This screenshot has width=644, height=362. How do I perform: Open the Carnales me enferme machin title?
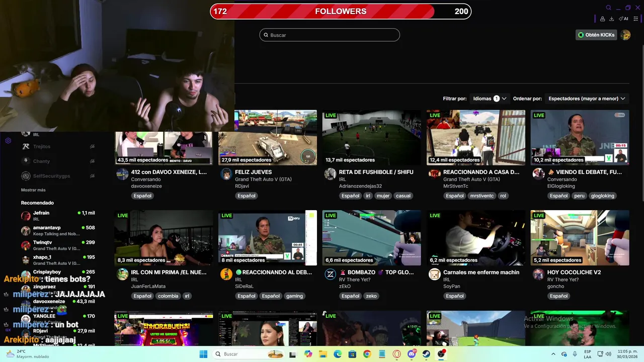(x=481, y=273)
